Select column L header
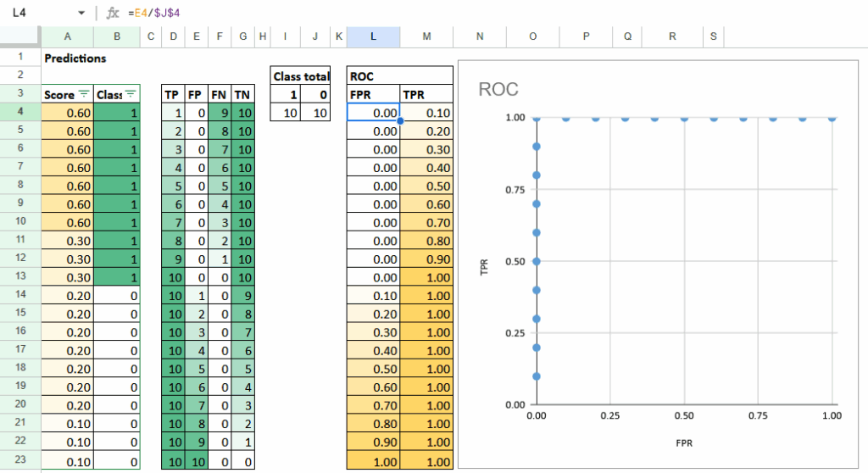The width and height of the screenshot is (868, 473). 373,36
